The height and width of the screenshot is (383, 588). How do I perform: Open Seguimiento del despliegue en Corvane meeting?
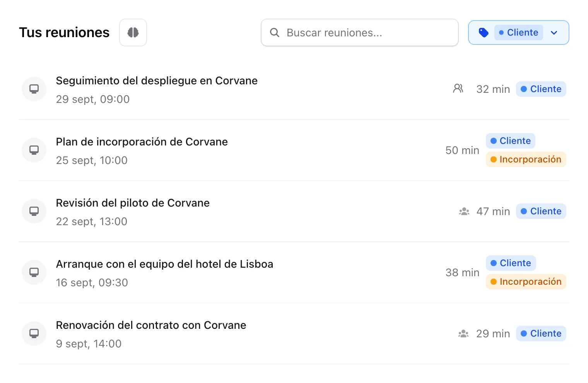[157, 80]
